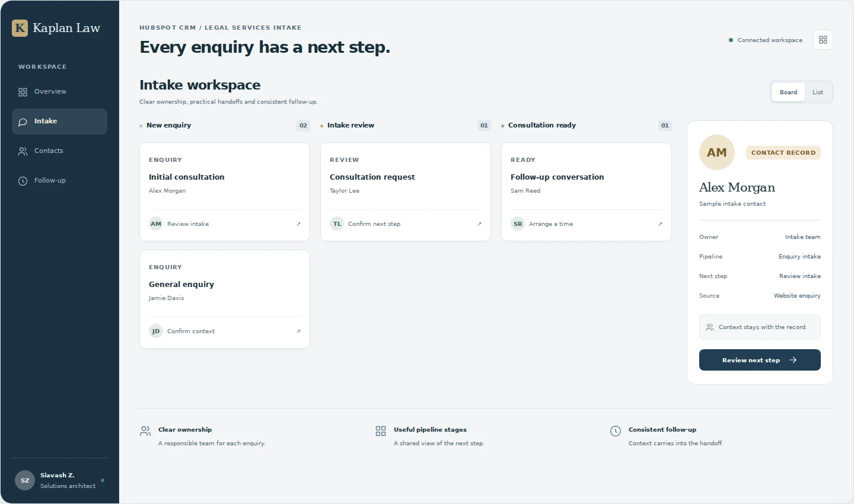
Task: Click the Connected workspace status
Action: click(766, 40)
